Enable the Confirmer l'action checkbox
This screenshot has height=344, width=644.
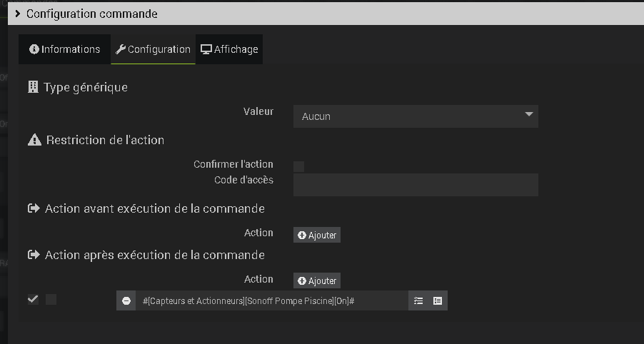pos(299,167)
